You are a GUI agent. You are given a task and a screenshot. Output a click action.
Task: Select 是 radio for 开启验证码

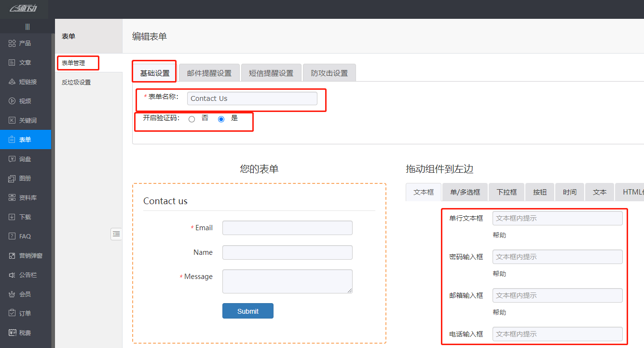(221, 119)
